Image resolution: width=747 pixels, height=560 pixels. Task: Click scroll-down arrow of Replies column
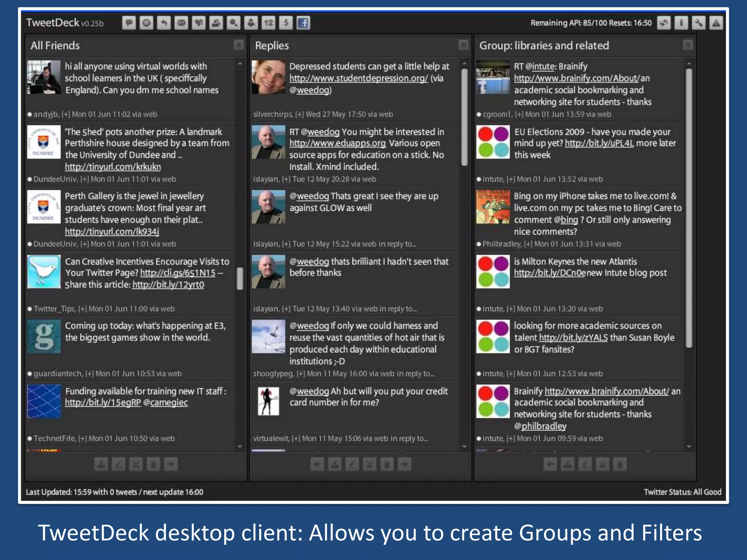[x=464, y=446]
